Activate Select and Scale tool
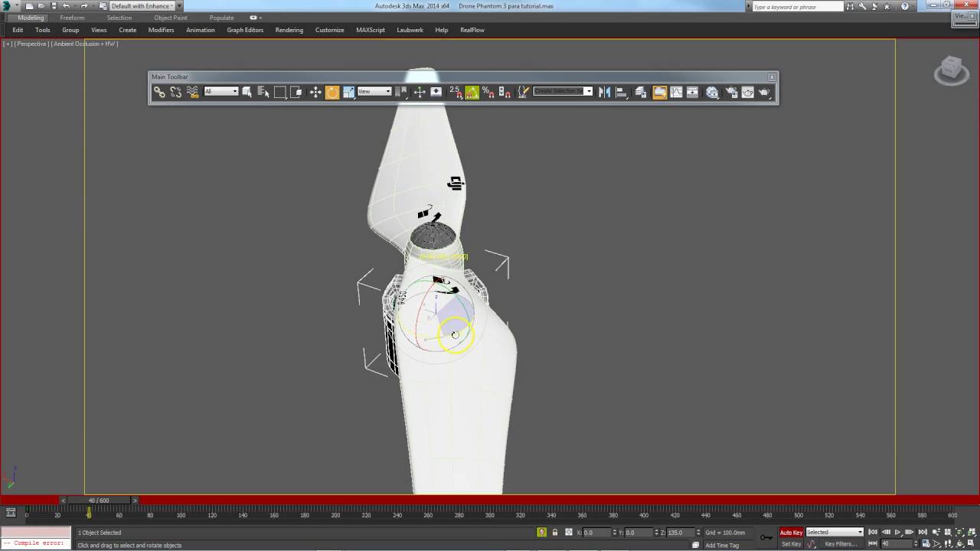The image size is (980, 551). [x=348, y=92]
